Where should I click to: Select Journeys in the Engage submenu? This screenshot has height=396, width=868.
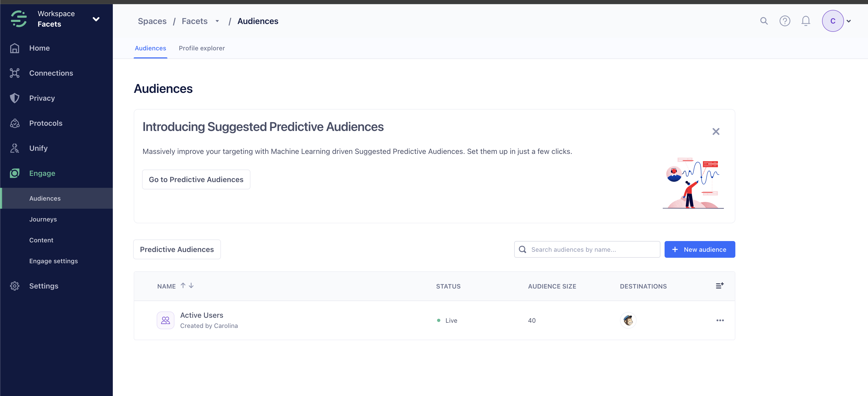[43, 219]
